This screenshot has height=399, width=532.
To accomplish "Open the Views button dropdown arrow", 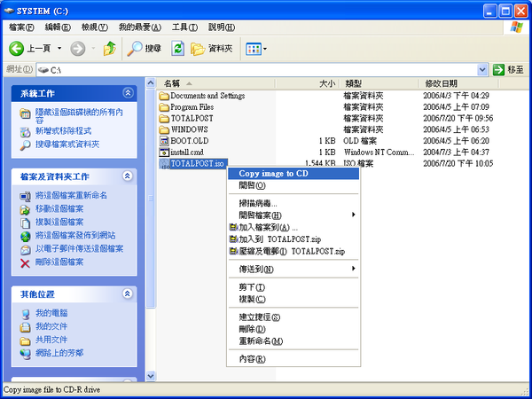I will pos(264,49).
